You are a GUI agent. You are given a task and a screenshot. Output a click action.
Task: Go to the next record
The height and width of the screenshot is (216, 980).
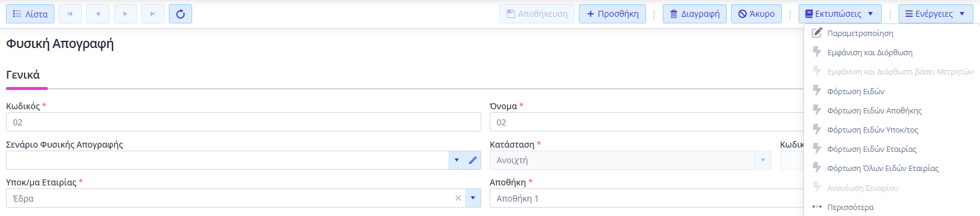pyautogui.click(x=125, y=14)
